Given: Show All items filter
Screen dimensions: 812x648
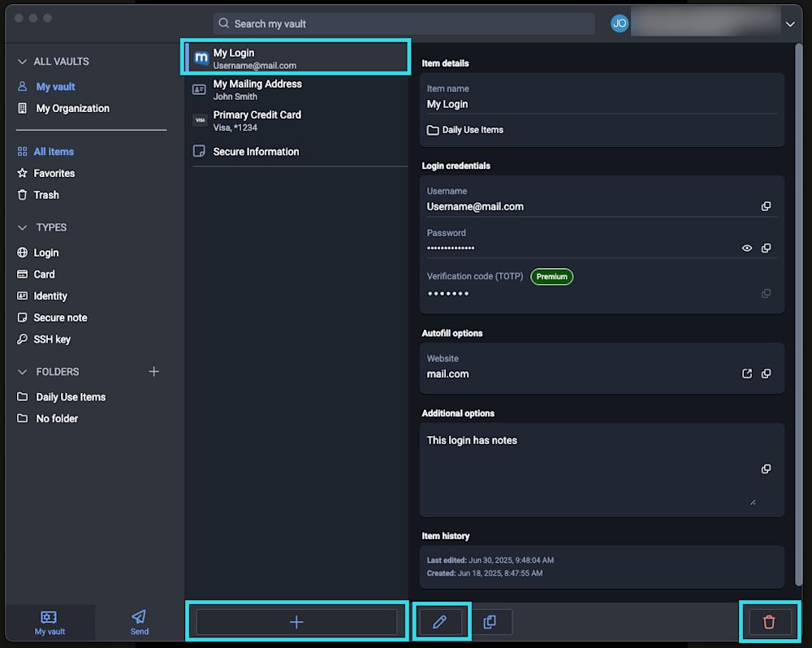Looking at the screenshot, I should pos(54,151).
